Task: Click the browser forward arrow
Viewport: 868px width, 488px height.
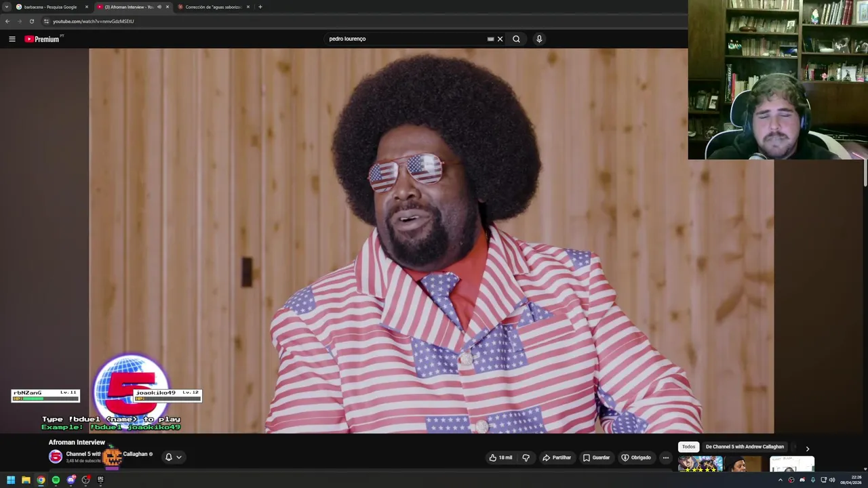Action: click(19, 21)
